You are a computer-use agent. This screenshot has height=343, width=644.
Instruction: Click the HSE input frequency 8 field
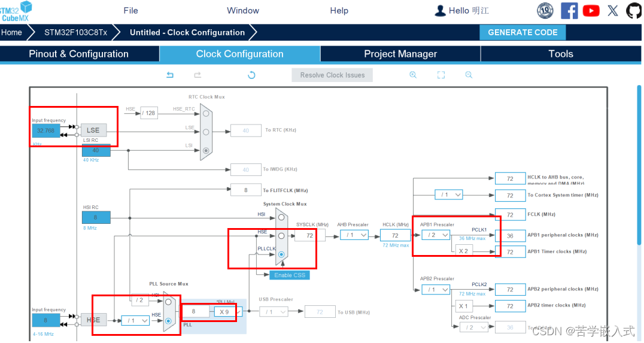(x=46, y=320)
